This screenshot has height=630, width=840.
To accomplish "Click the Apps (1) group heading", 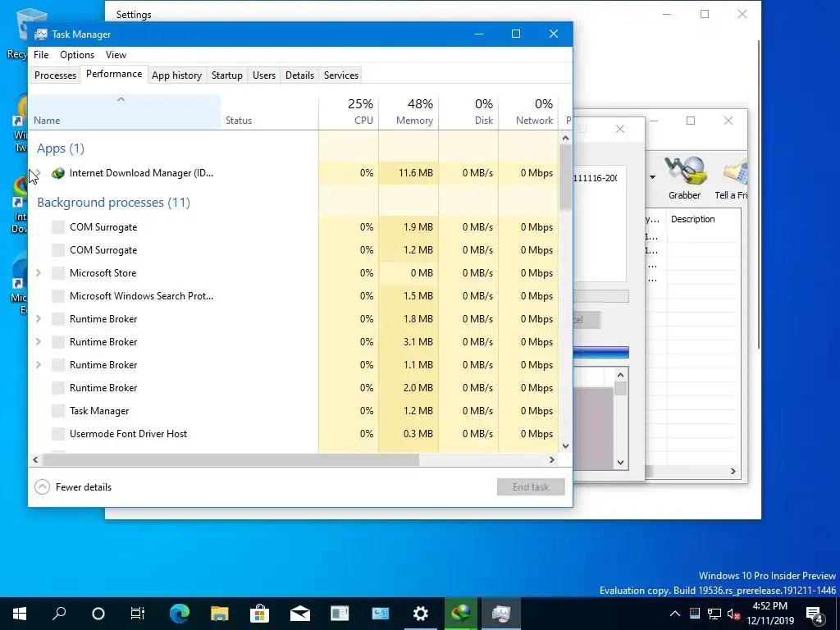I will tap(61, 148).
